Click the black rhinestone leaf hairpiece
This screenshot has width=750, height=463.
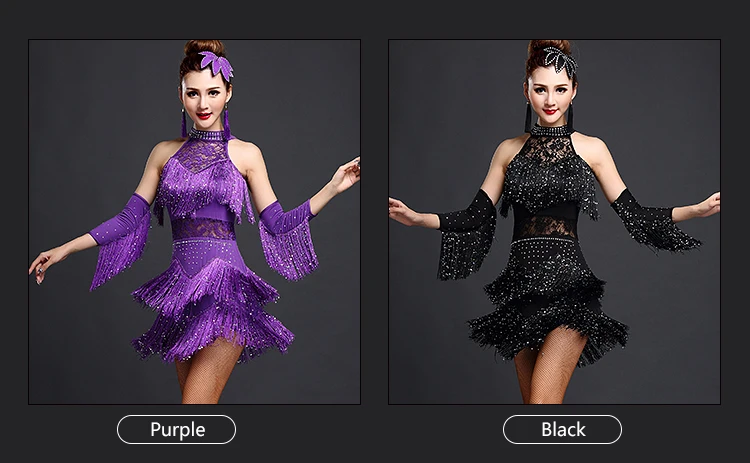click(x=561, y=60)
